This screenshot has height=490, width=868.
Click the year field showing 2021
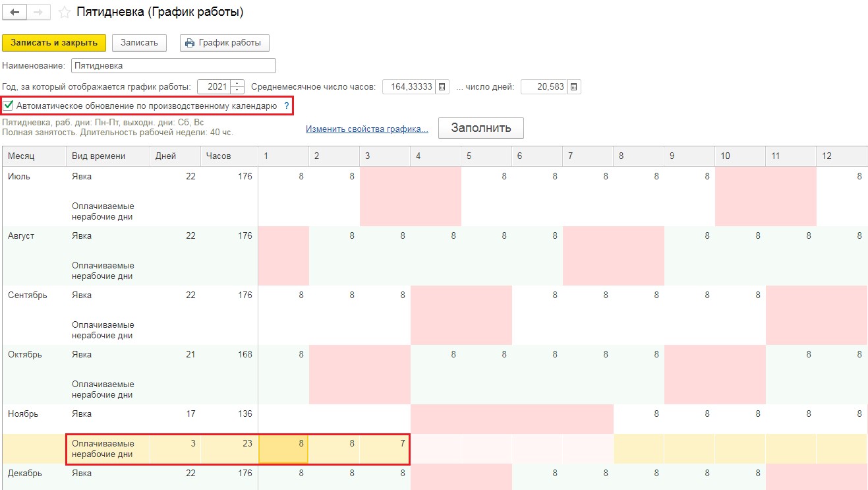pos(214,86)
